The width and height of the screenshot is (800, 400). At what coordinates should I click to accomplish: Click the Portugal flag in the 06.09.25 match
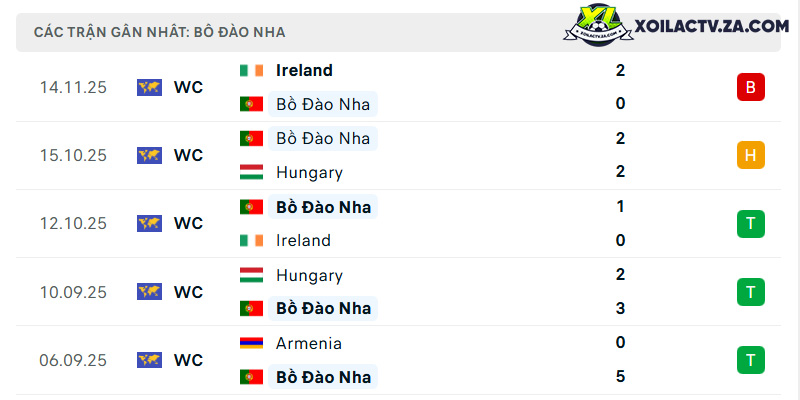tap(252, 377)
